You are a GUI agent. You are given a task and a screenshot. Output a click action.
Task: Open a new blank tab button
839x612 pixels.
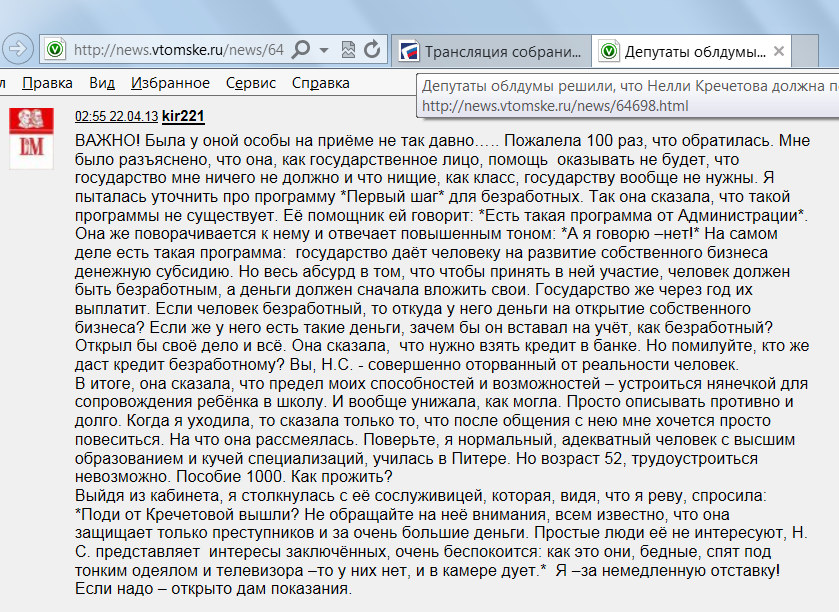click(x=805, y=51)
